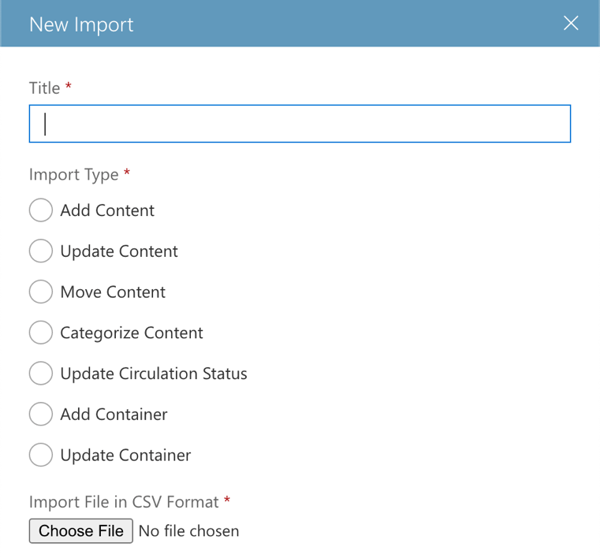Mark the Add Container radio button
Image resolution: width=600 pixels, height=558 pixels.
coord(41,414)
